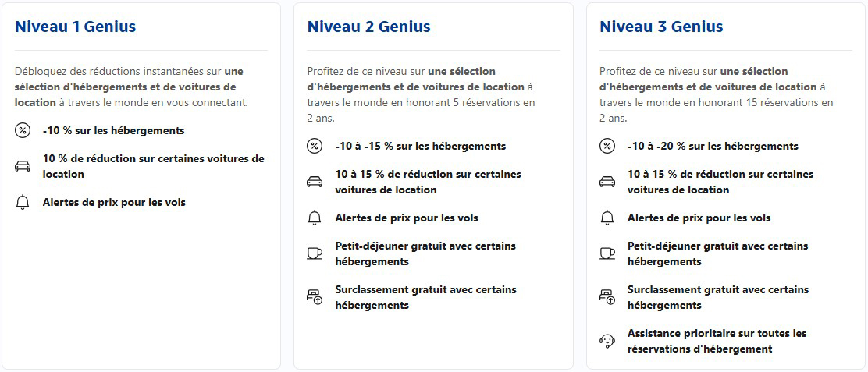Click the car icon in Niveau 2 card

pyautogui.click(x=315, y=182)
